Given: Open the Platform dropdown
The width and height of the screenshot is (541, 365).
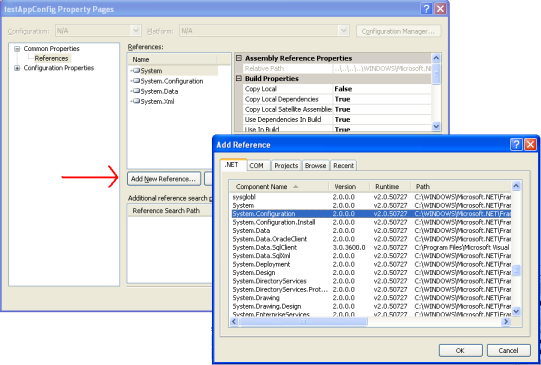Looking at the screenshot, I should tap(343, 31).
